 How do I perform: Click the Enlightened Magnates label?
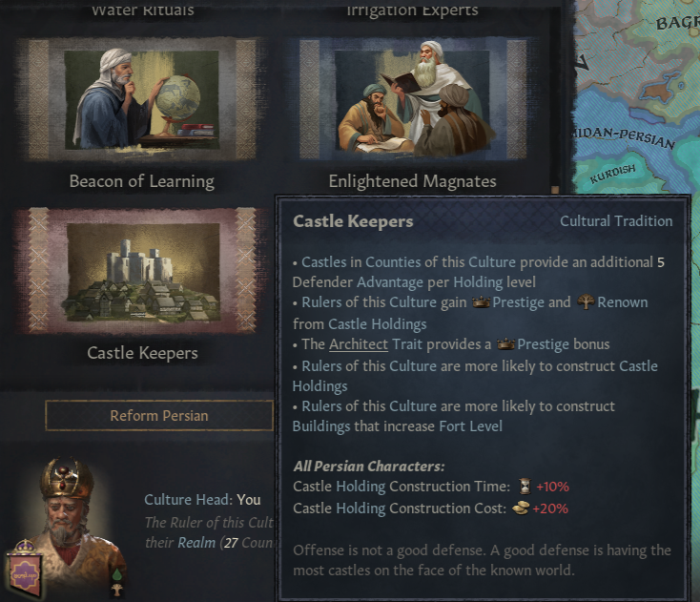click(413, 181)
